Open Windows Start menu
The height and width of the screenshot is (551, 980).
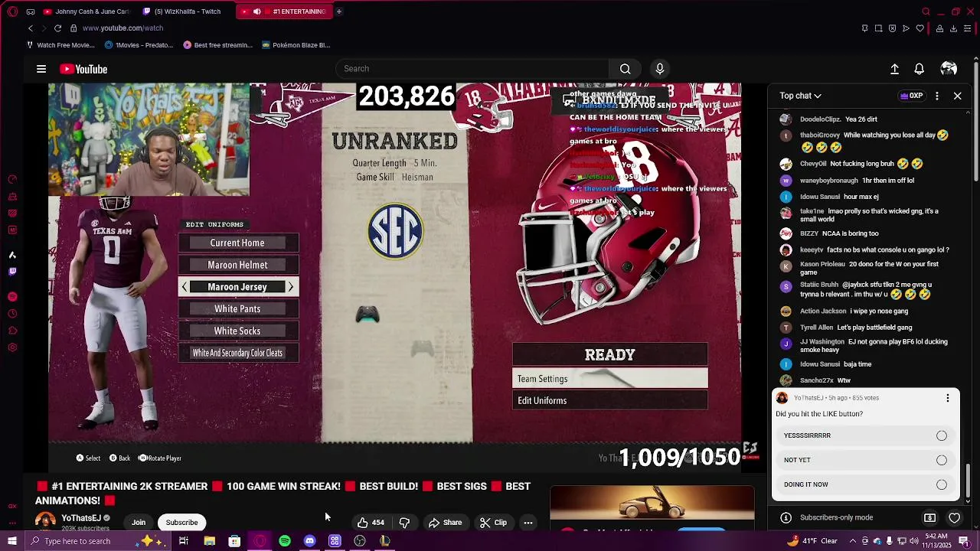click(12, 541)
